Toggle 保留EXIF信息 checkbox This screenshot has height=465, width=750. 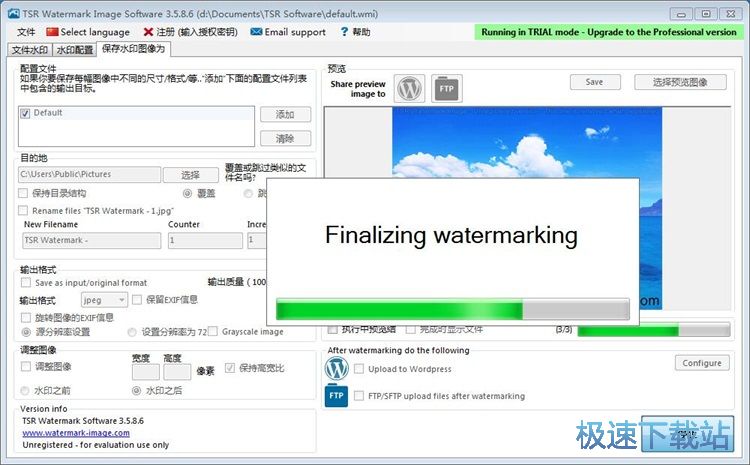137,299
